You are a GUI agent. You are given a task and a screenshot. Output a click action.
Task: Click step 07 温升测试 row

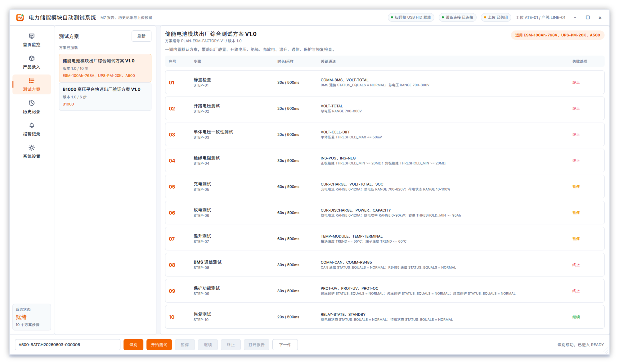coord(385,239)
